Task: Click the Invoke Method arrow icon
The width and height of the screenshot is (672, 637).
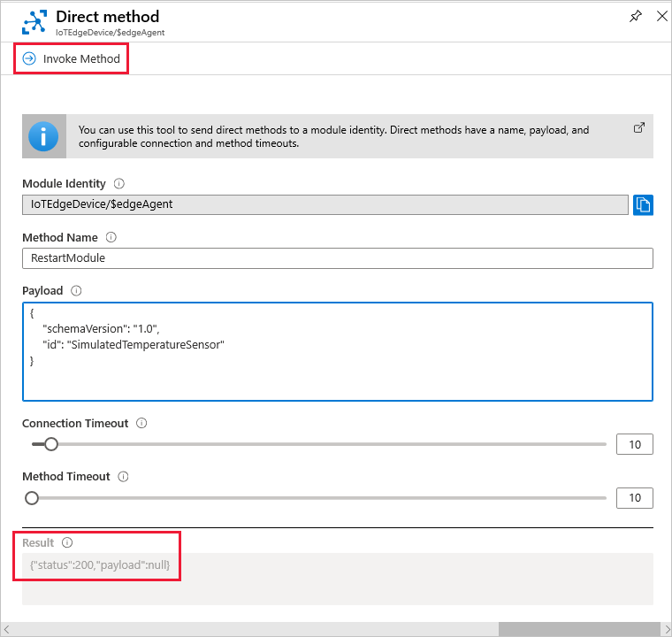Action: (x=29, y=58)
